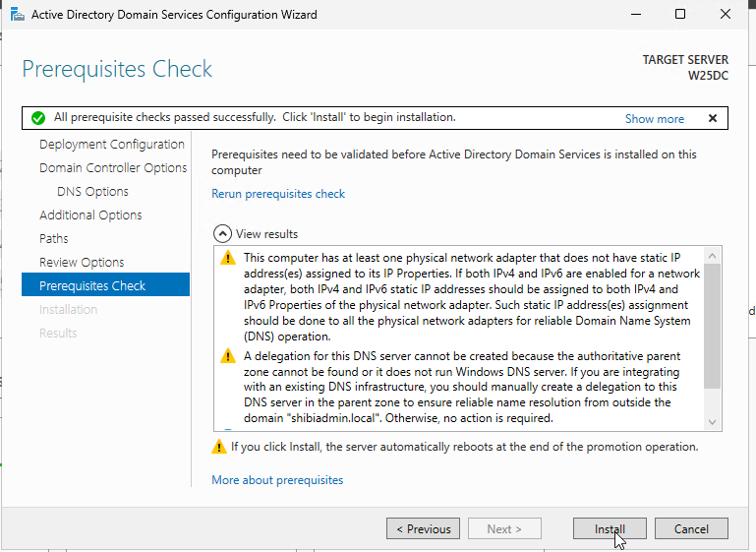This screenshot has width=756, height=552.
Task: Dismiss the notification with X icon
Action: 713,118
